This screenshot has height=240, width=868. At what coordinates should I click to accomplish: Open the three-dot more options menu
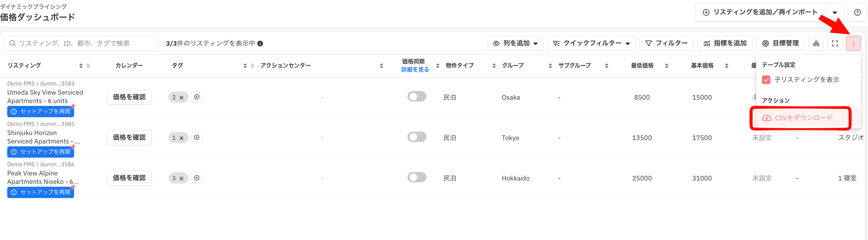(853, 43)
